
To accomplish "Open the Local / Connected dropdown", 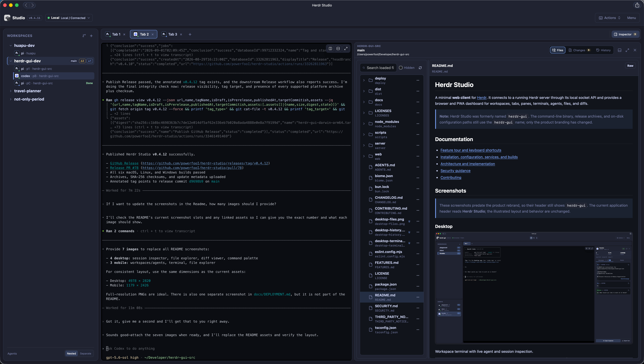I will (x=69, y=18).
